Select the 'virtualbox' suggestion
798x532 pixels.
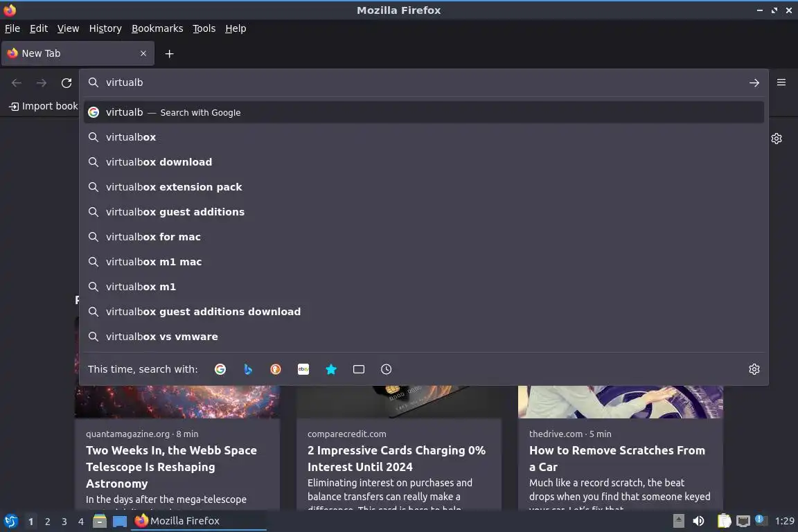point(423,137)
